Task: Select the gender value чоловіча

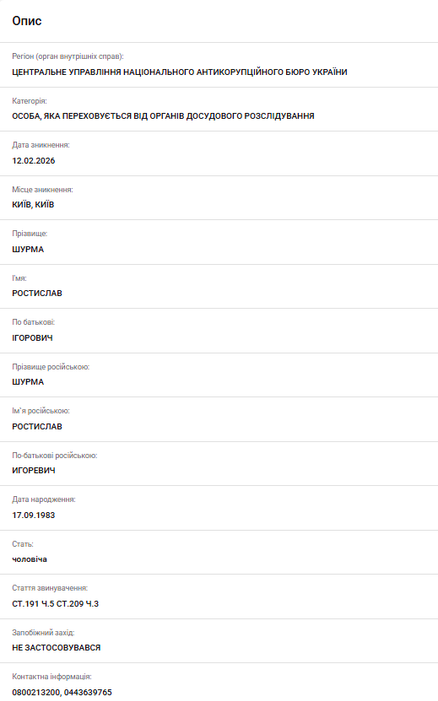Action: (x=29, y=559)
